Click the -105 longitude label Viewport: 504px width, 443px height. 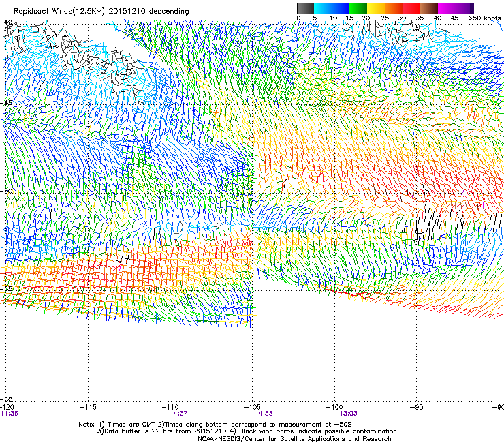(x=252, y=407)
